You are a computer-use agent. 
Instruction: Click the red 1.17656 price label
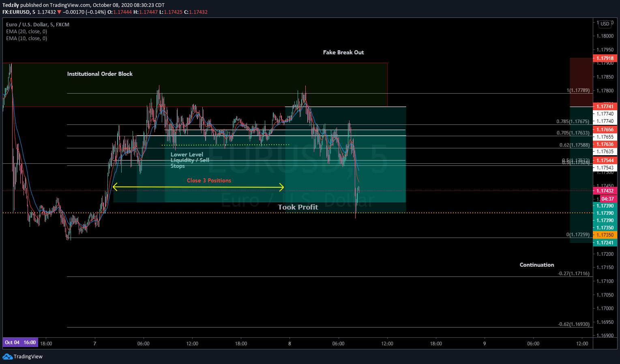(x=605, y=130)
